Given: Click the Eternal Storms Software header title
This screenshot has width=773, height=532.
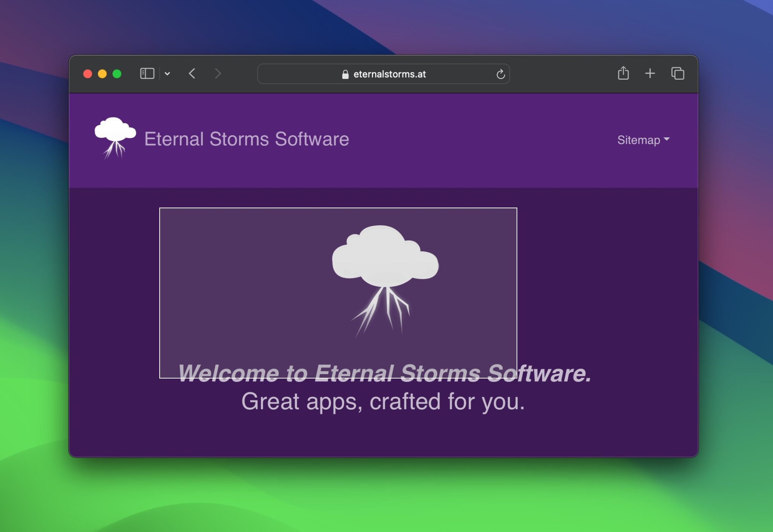Looking at the screenshot, I should click(x=247, y=139).
